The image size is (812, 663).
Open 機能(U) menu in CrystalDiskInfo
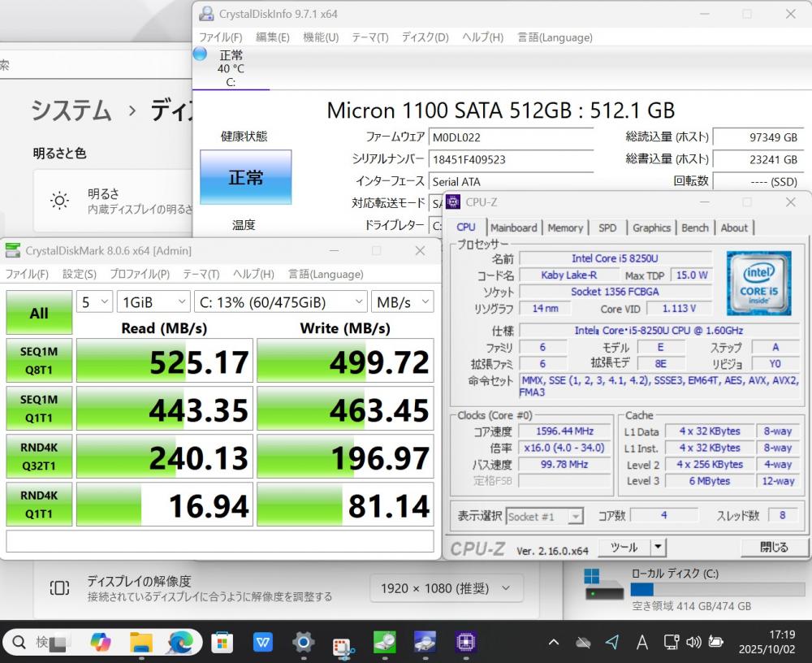pyautogui.click(x=321, y=37)
